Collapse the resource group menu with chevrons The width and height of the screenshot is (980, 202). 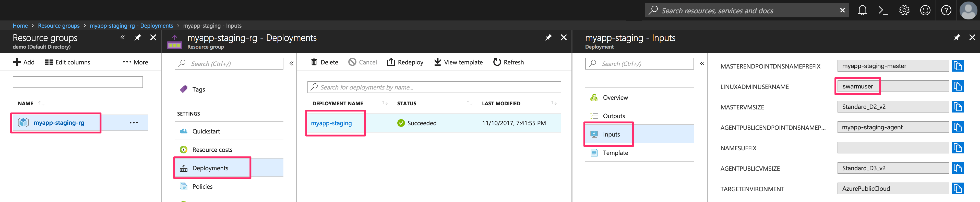tap(291, 63)
